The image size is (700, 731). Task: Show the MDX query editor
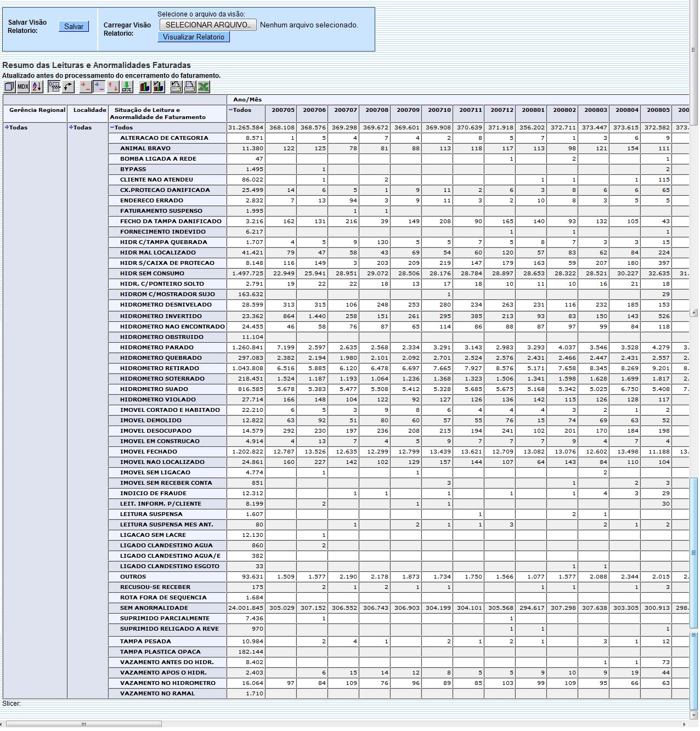pos(23,86)
